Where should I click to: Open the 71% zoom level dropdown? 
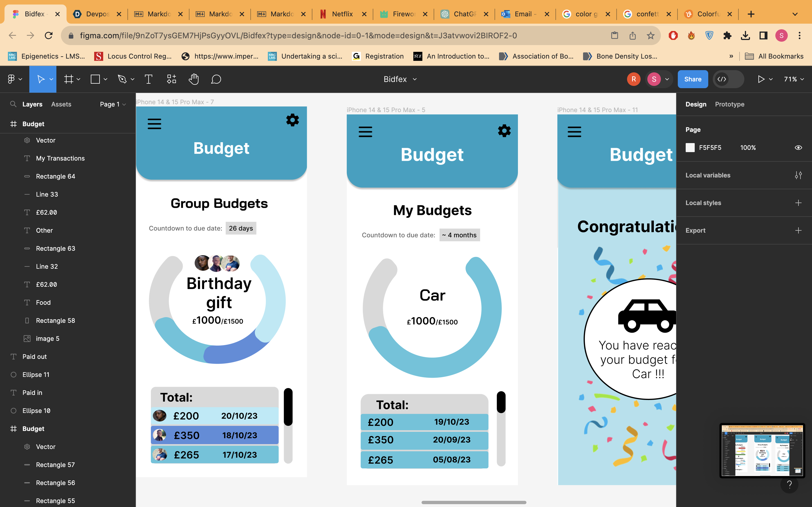(794, 79)
